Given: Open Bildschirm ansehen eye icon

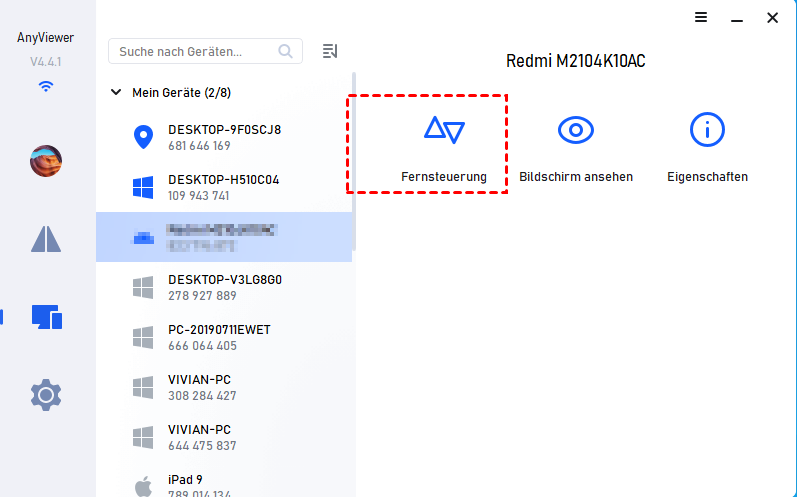Looking at the screenshot, I should (575, 130).
